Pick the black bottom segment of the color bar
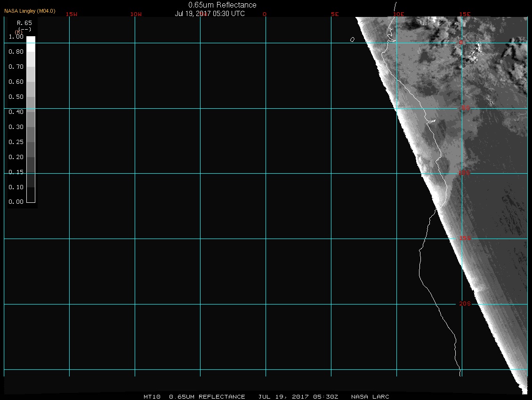 [x=31, y=195]
